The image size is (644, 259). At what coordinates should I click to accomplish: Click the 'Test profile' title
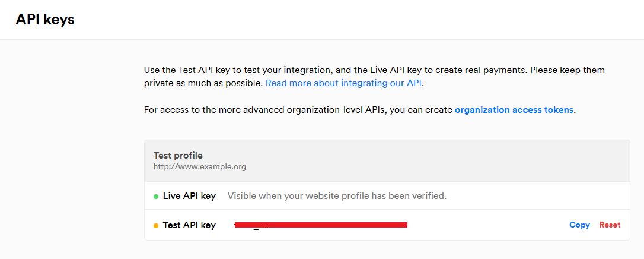point(178,156)
